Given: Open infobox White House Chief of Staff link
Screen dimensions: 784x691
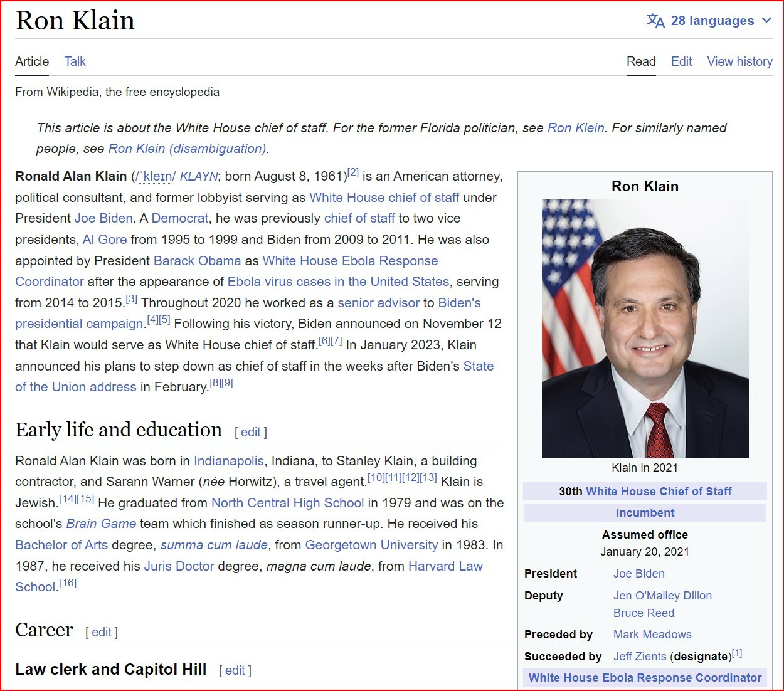Looking at the screenshot, I should tap(659, 492).
